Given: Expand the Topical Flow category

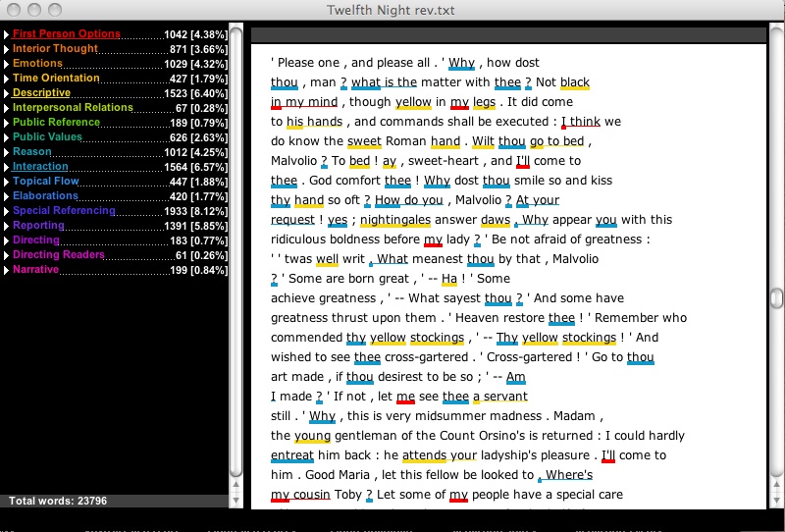Looking at the screenshot, I should pyautogui.click(x=6, y=182).
